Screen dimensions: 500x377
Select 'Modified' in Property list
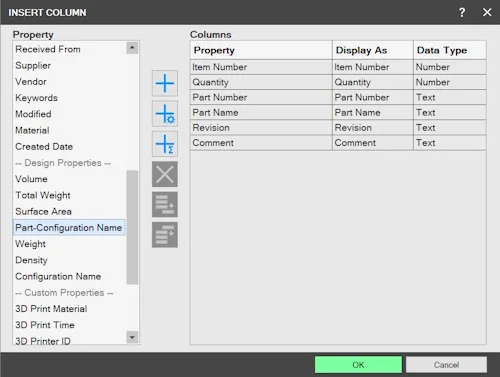tap(69, 114)
